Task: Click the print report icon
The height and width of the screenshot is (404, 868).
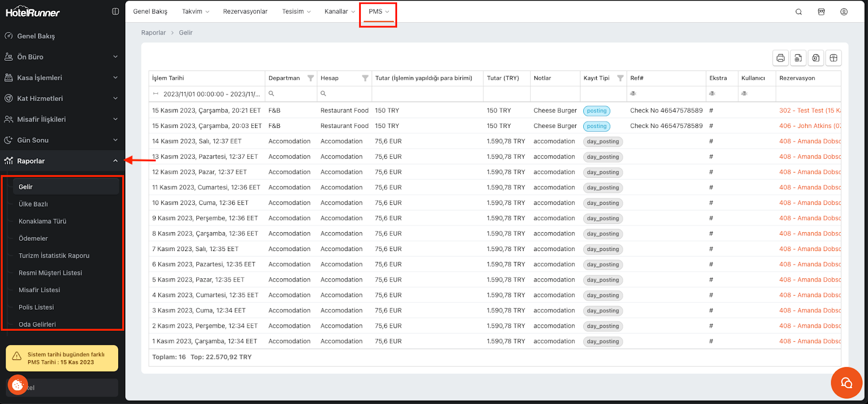Action: point(780,58)
